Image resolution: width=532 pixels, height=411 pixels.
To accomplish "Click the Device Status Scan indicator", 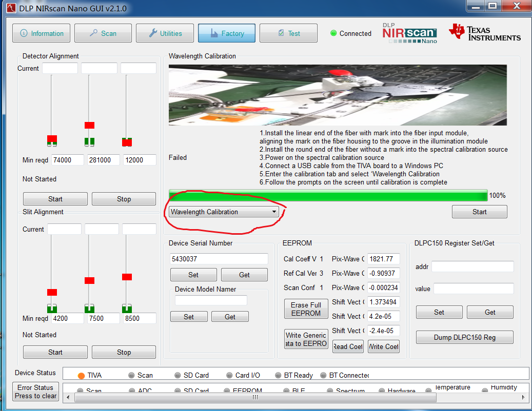I will pyautogui.click(x=131, y=376).
